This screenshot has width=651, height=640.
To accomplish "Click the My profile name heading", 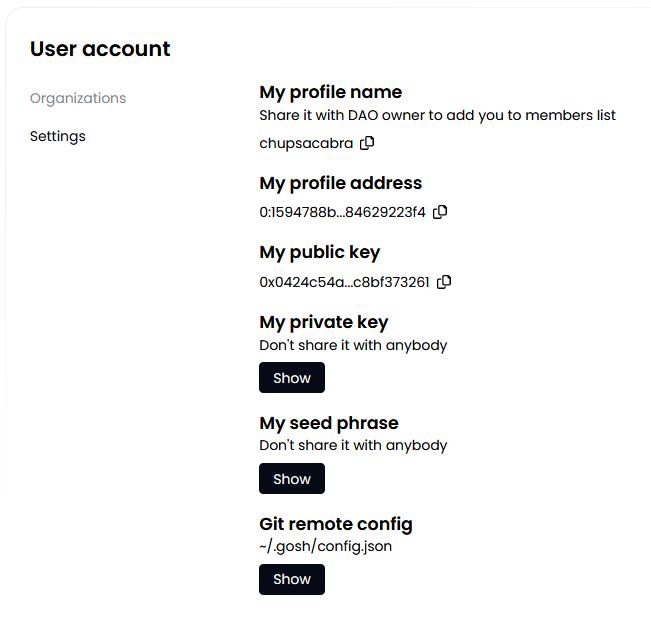I will 330,92.
